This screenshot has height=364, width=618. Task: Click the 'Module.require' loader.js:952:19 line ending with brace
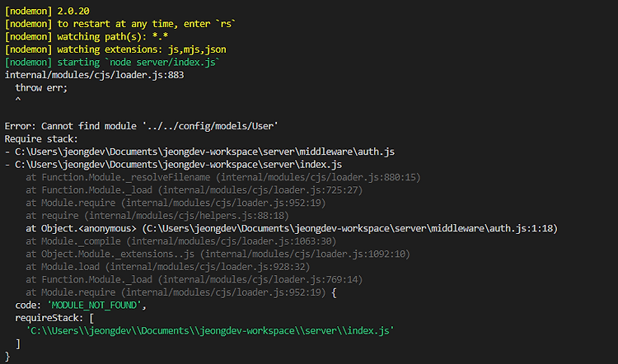tap(181, 292)
